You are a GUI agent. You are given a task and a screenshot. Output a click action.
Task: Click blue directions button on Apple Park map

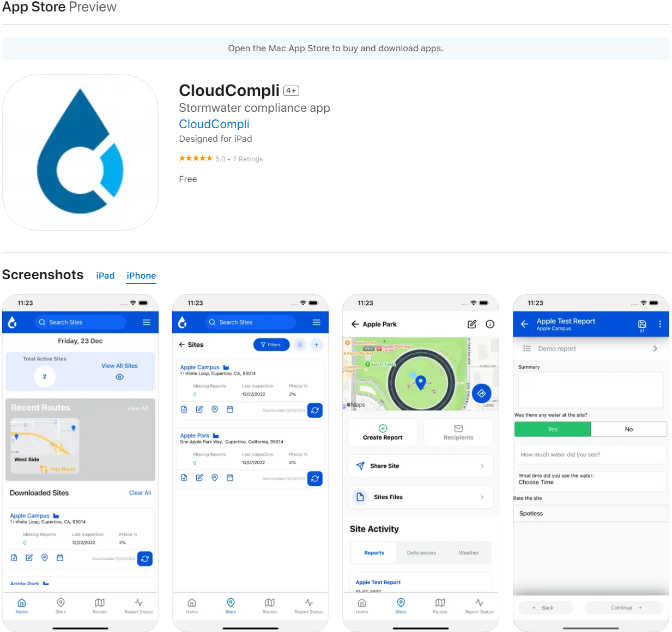coord(482,393)
